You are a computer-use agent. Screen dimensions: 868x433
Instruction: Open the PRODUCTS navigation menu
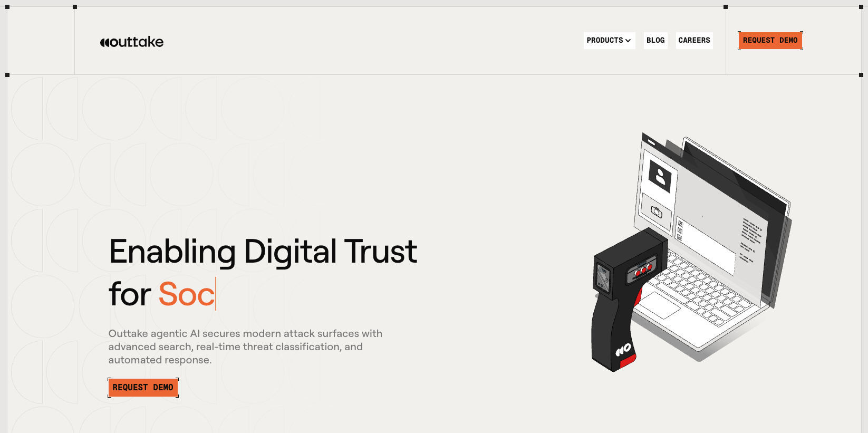609,41
